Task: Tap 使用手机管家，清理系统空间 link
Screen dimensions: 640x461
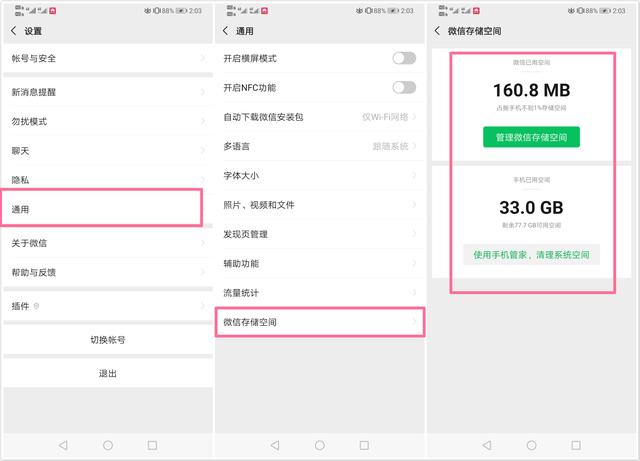Action: point(531,255)
